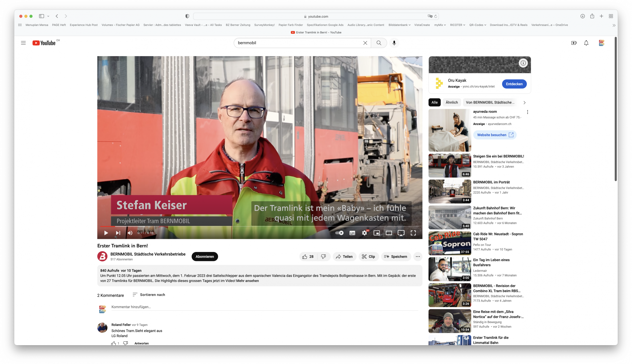The width and height of the screenshot is (632, 364).
Task: Start voice search with the microphone
Action: point(394,43)
